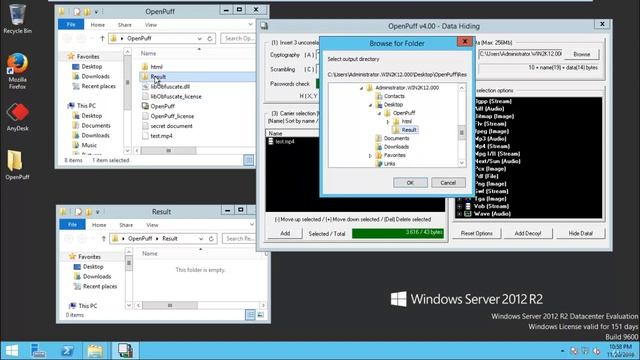This screenshot has height=360, width=640.
Task: Open Home tab in OpenPuff explorer window
Action: tap(98, 25)
